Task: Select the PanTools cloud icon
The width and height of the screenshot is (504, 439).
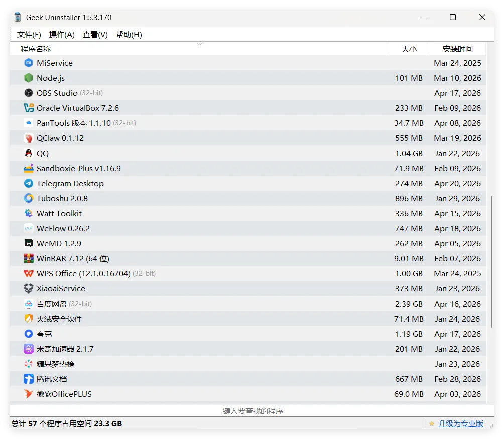Action: 29,123
